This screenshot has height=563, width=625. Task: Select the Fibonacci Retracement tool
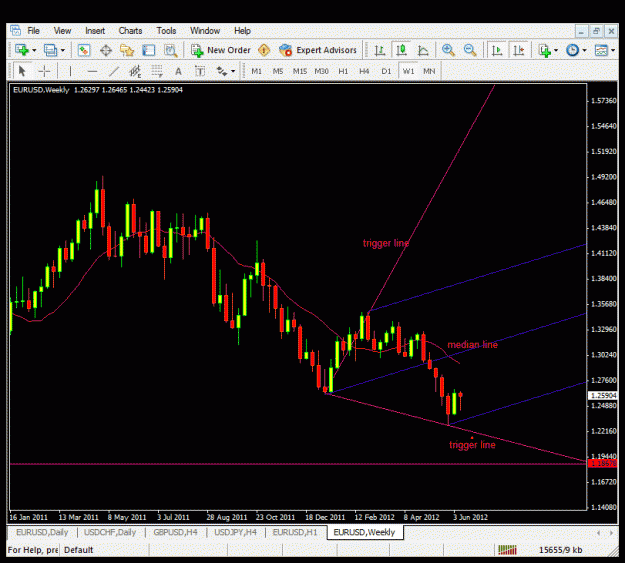pos(157,71)
